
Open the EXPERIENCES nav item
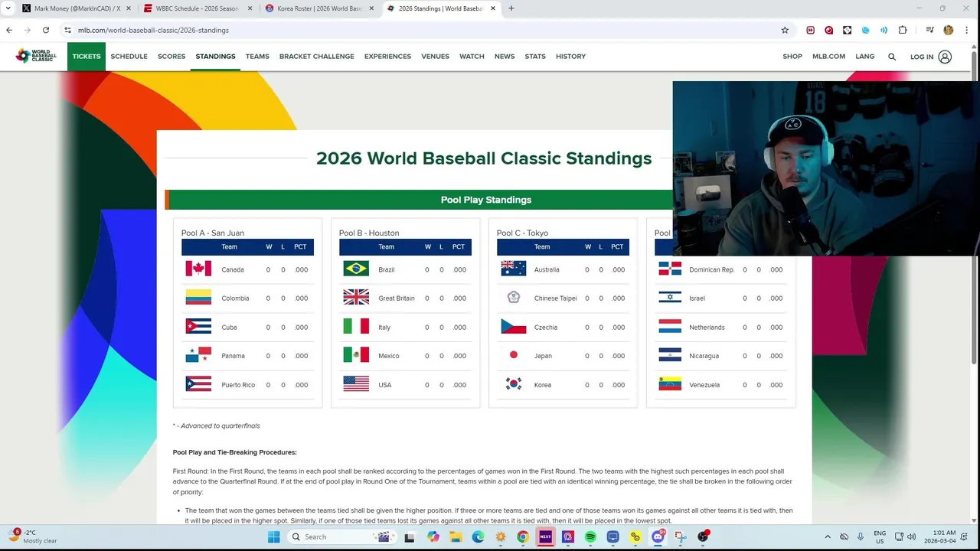coord(387,57)
